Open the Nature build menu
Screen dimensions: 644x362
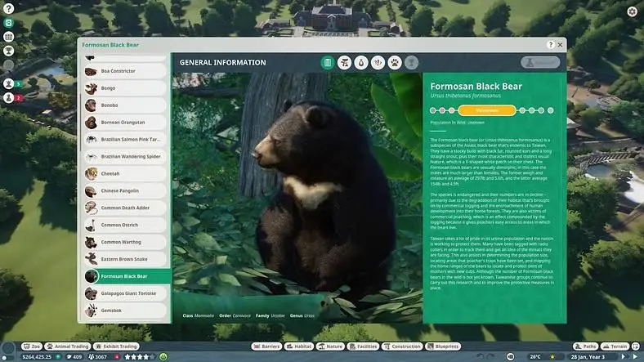coord(330,346)
